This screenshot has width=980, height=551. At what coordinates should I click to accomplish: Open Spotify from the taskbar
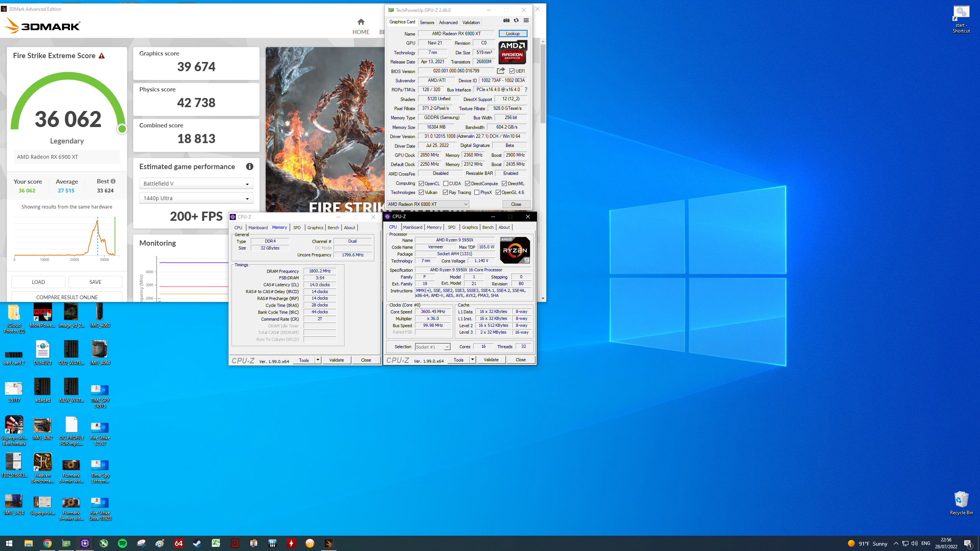[x=122, y=543]
